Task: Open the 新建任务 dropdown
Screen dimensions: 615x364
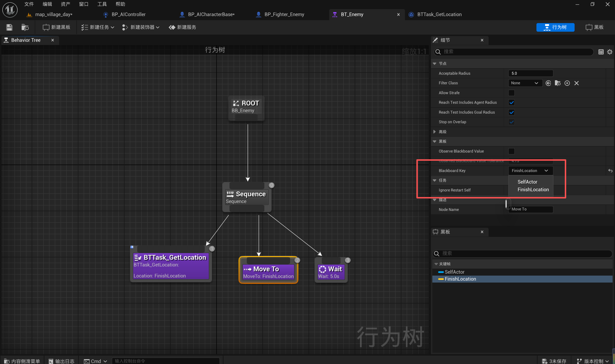Action: tap(98, 27)
